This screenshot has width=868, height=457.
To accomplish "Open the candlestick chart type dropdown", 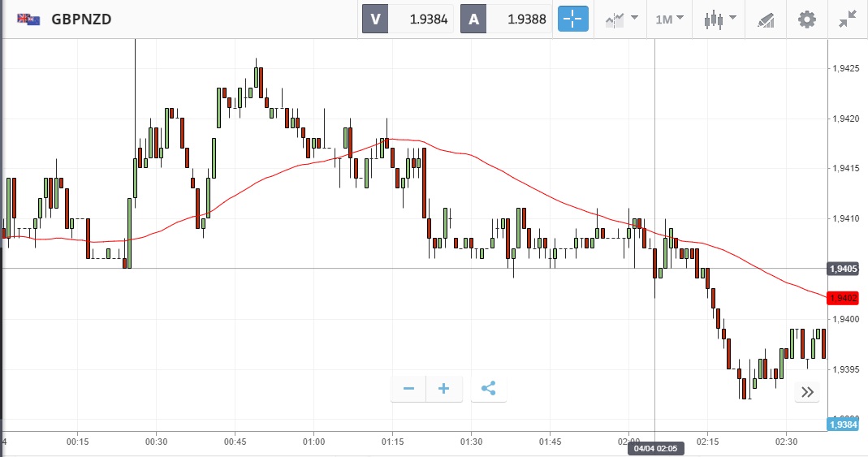I will tap(719, 19).
